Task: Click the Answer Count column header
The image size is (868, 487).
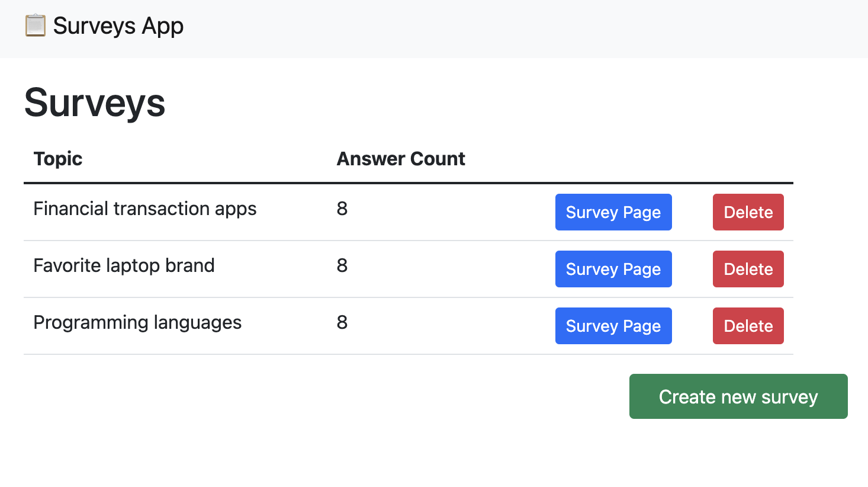Action: pos(401,159)
